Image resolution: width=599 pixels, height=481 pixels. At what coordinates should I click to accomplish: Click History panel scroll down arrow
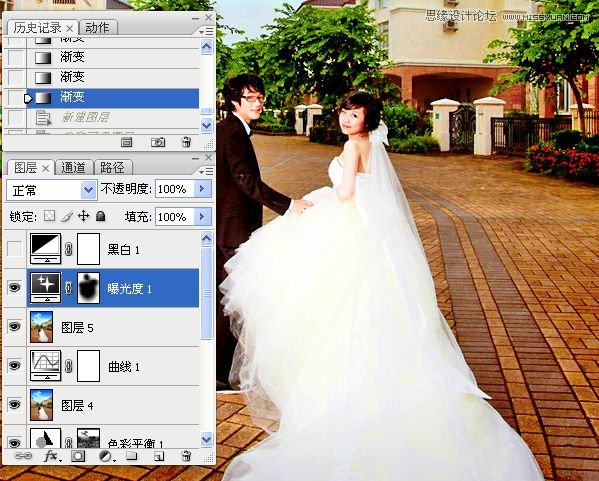207,125
